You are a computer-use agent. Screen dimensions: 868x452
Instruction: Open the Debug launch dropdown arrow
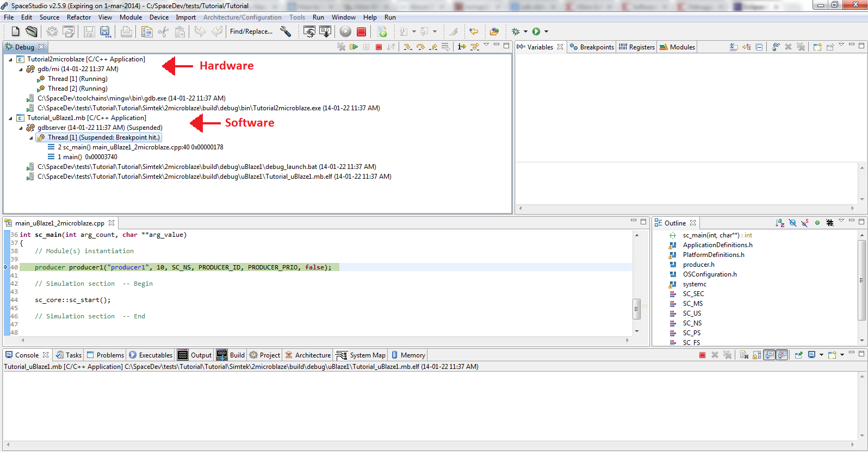[525, 32]
